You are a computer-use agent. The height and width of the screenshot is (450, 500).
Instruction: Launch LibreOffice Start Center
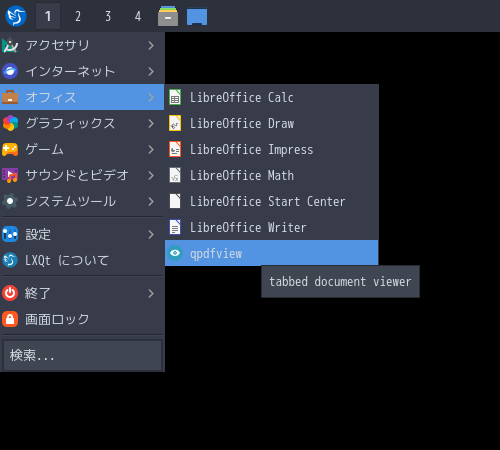point(272,201)
